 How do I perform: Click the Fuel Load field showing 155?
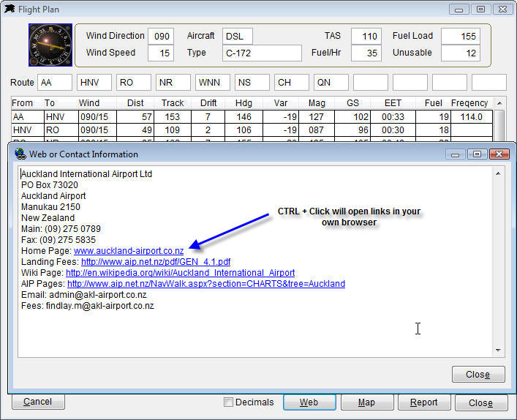(461, 36)
